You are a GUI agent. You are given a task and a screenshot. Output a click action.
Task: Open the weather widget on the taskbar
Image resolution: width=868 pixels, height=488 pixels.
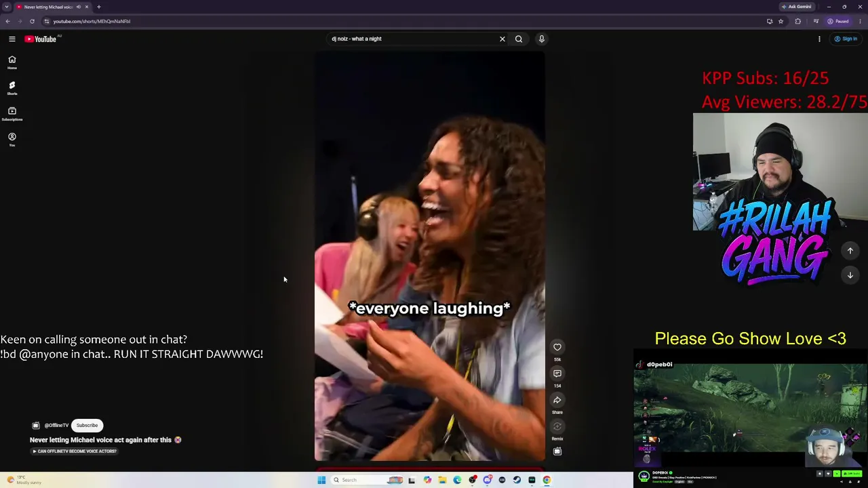24,480
